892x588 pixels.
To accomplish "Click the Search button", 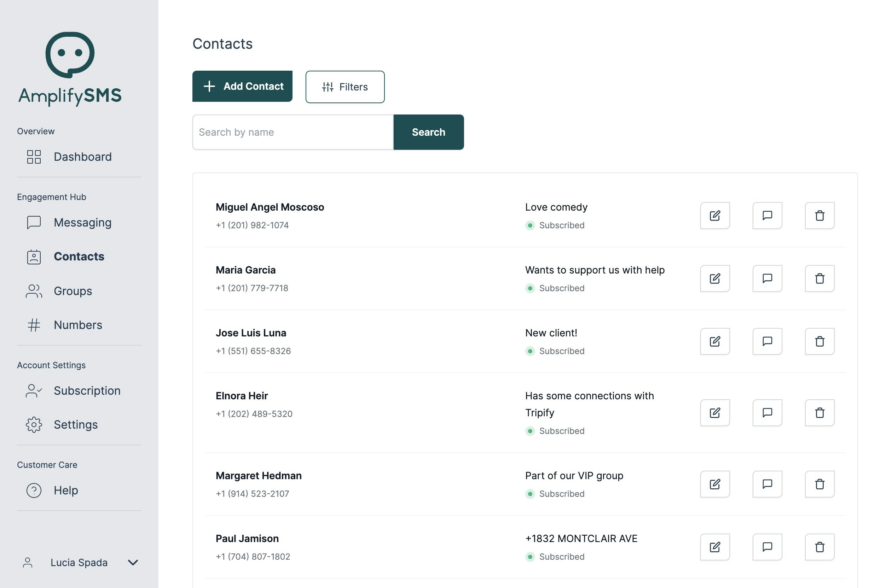I will coord(428,132).
